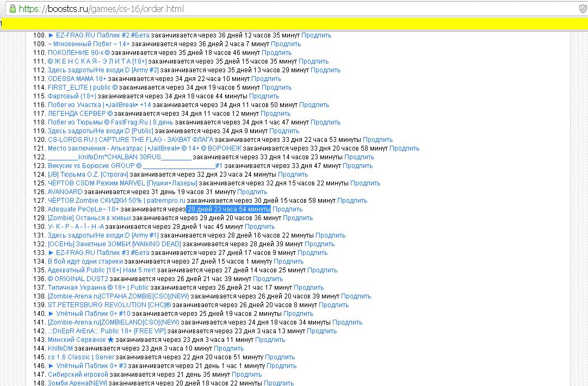Open [Zombie-Arena.ru]ZOMBIELAND[CSO] link
588x386 pixels.
(114, 322)
